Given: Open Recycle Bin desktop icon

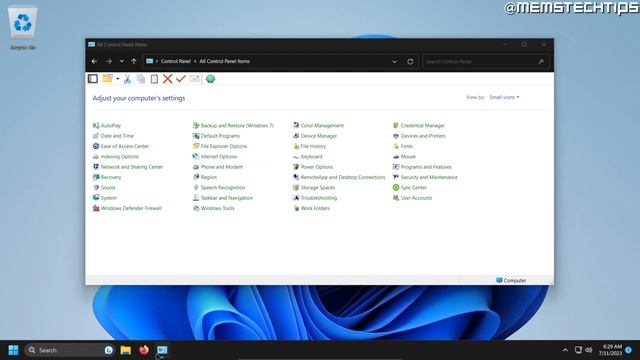Looking at the screenshot, I should tap(23, 28).
